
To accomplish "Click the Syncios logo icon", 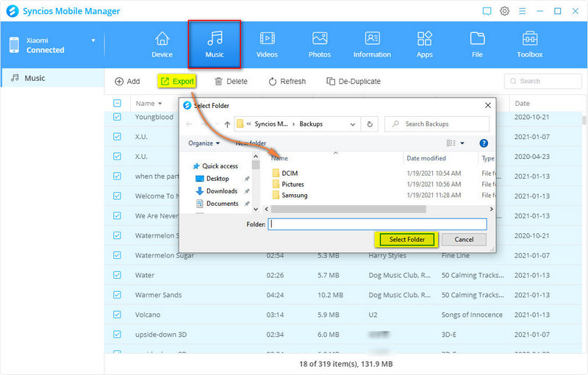I will click(12, 11).
